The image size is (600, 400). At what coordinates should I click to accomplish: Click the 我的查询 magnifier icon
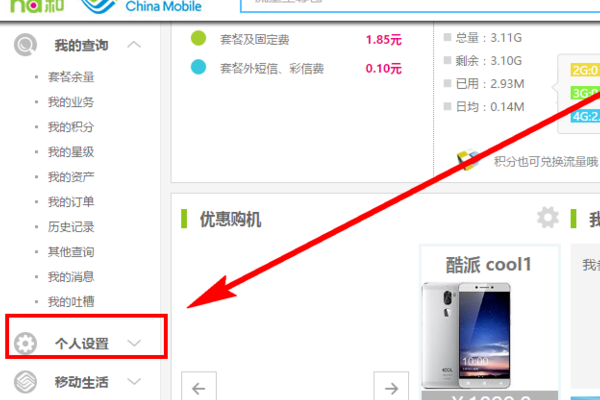tap(25, 45)
